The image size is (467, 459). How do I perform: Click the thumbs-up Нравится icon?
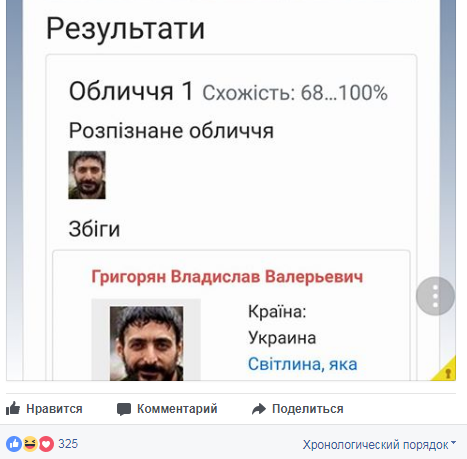[13, 408]
